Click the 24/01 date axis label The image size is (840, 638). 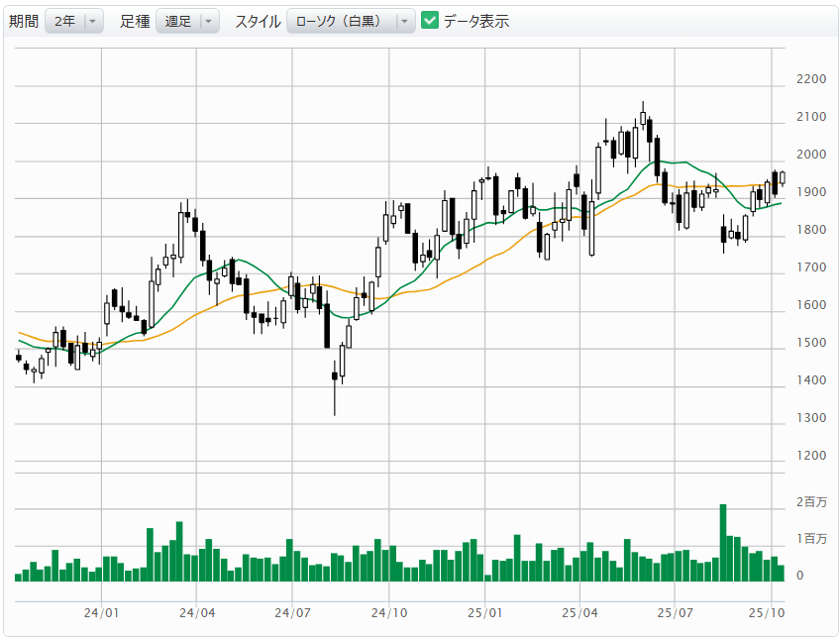pos(102,612)
